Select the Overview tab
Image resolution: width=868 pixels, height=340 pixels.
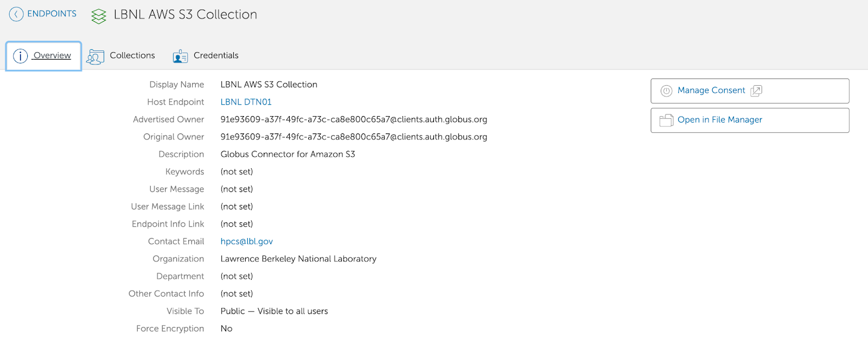[43, 56]
